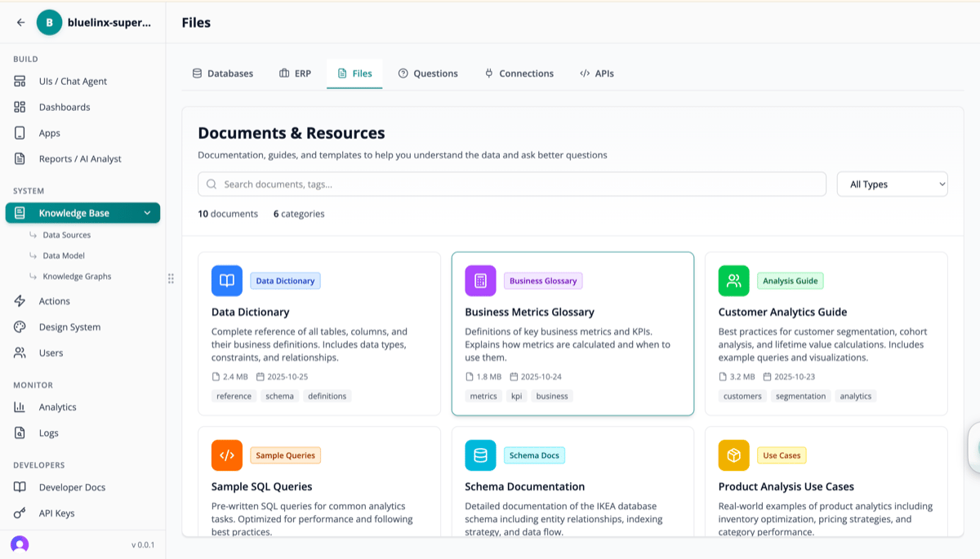Image resolution: width=980 pixels, height=559 pixels.
Task: Click the Use Cases badge
Action: tap(782, 455)
